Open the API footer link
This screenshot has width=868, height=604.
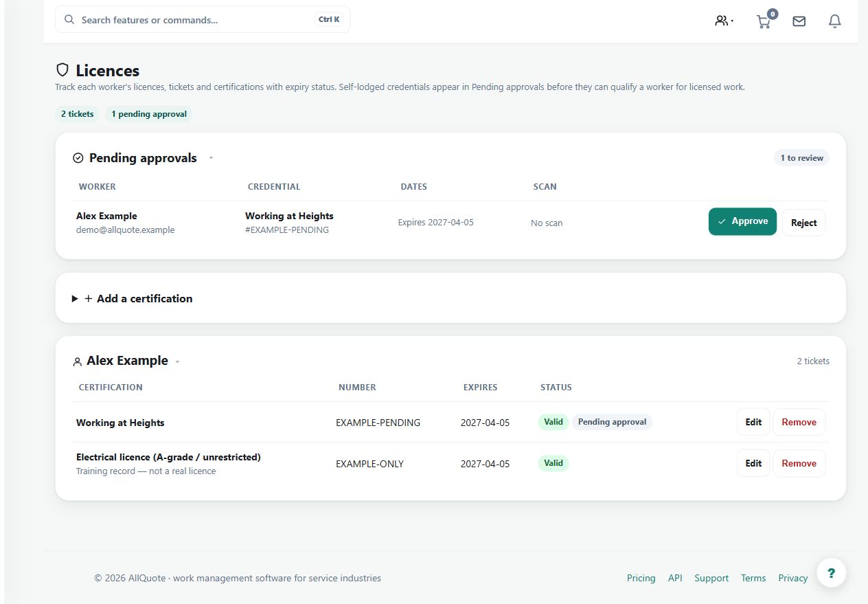[x=675, y=578]
